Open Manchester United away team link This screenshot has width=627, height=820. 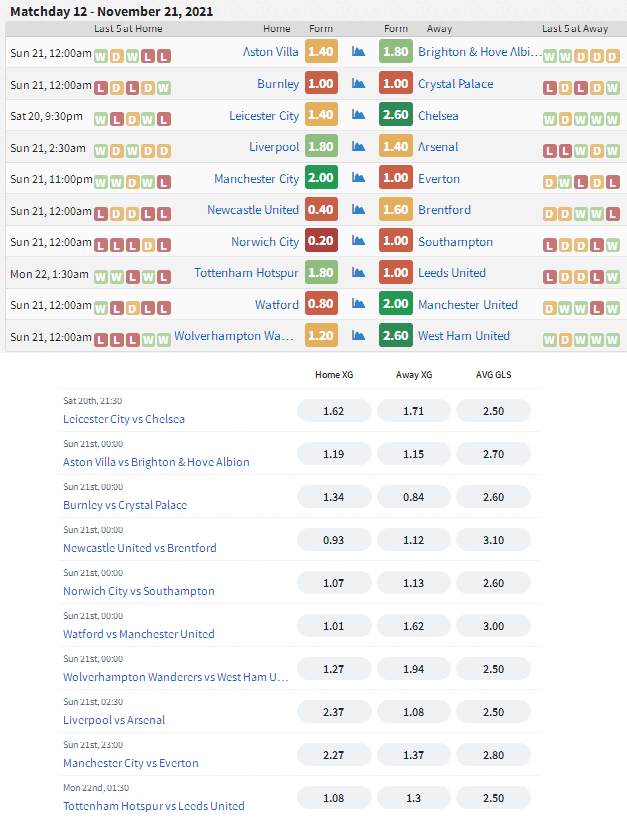(468, 304)
